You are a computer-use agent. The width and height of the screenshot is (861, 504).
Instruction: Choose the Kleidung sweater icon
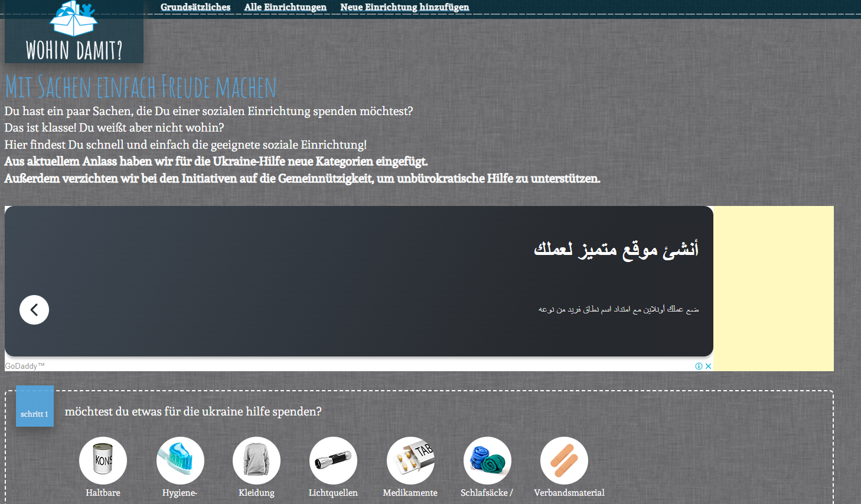point(256,460)
